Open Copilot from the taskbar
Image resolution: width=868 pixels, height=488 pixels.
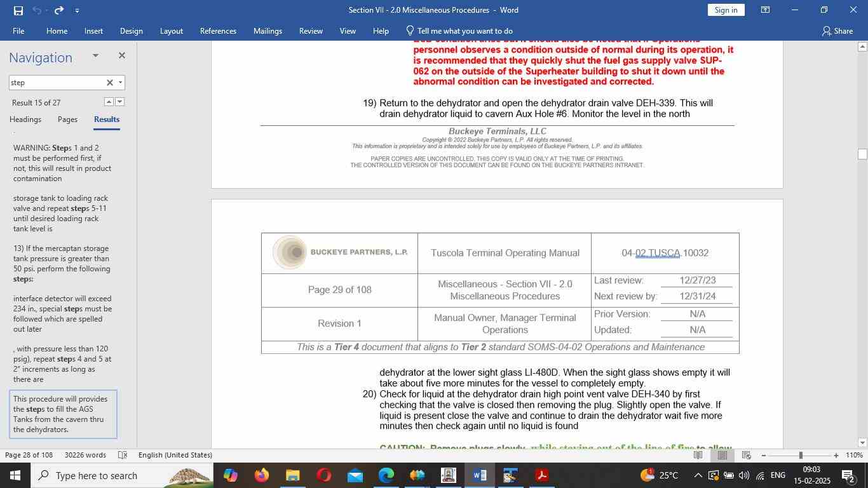230,475
